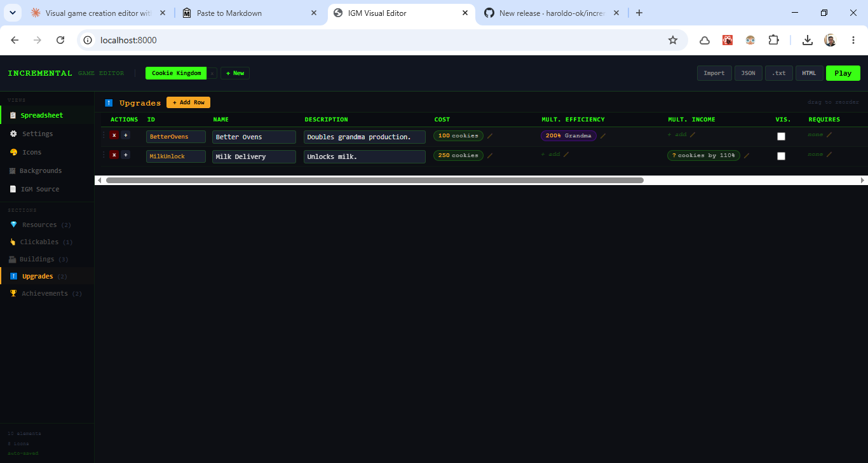View site information icon in address bar
Screen dimensions: 868x463
click(88, 40)
